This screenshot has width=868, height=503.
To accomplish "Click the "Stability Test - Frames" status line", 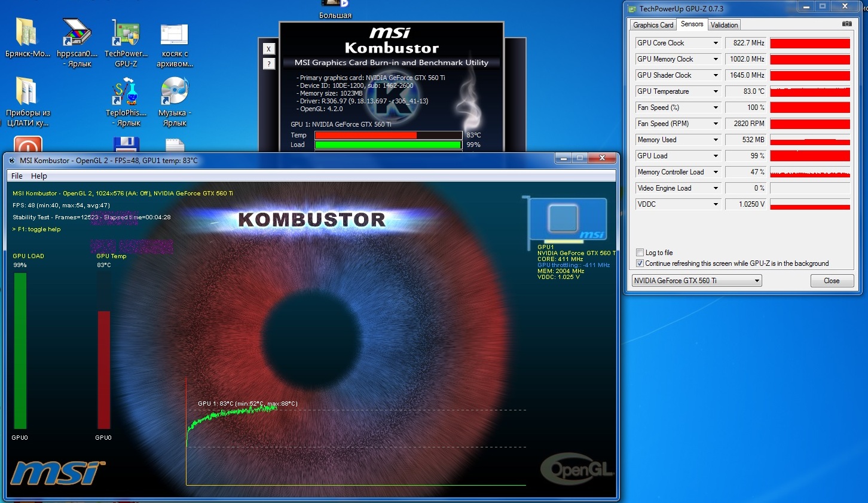I will (x=91, y=217).
